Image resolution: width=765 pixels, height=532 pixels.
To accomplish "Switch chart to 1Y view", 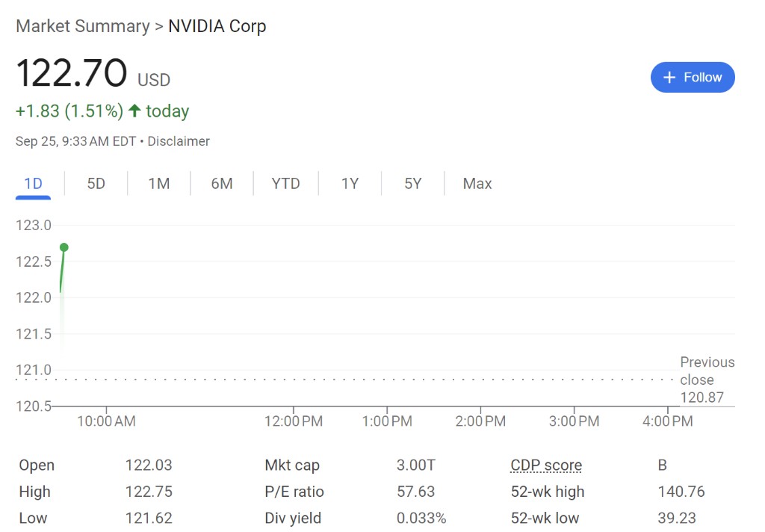I will (x=350, y=184).
